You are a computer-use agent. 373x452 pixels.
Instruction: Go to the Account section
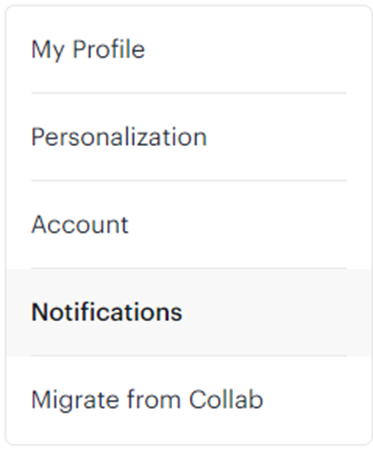189,224
